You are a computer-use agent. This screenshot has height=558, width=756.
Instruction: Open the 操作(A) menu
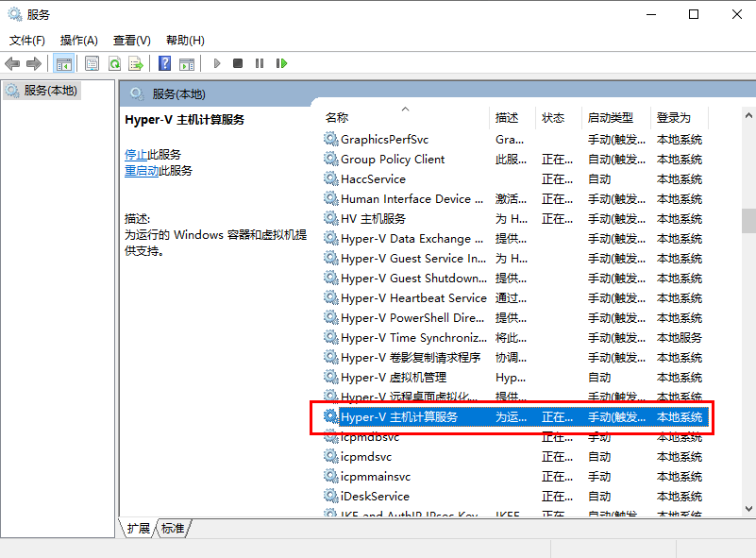point(78,41)
